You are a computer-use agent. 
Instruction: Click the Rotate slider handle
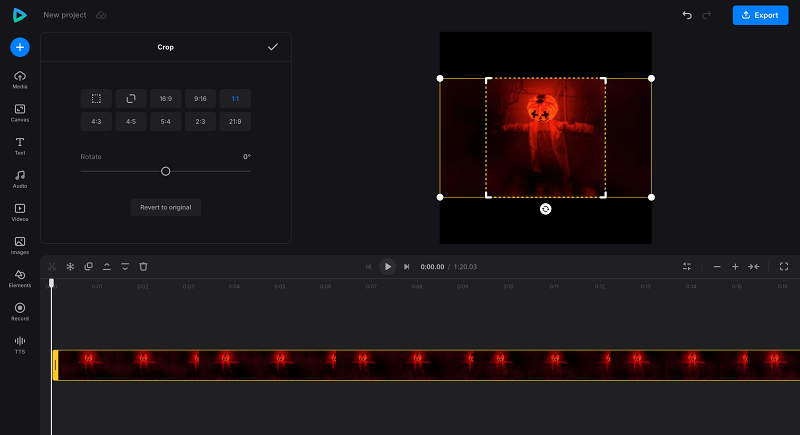(166, 171)
